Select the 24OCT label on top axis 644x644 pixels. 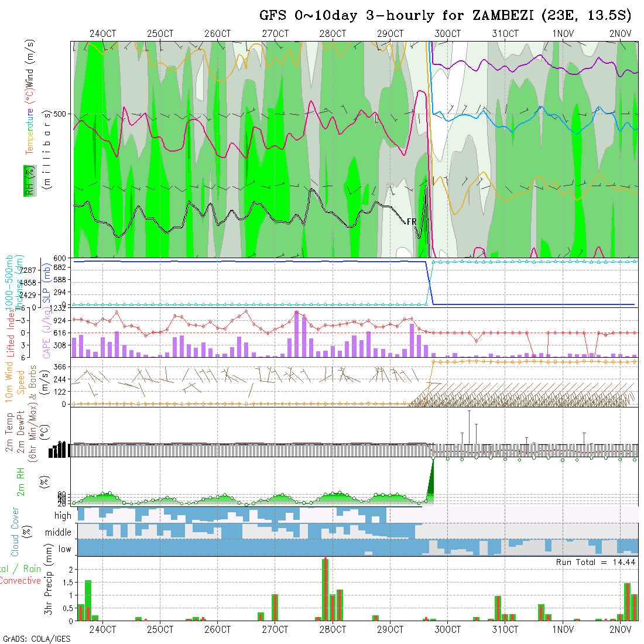pos(102,34)
